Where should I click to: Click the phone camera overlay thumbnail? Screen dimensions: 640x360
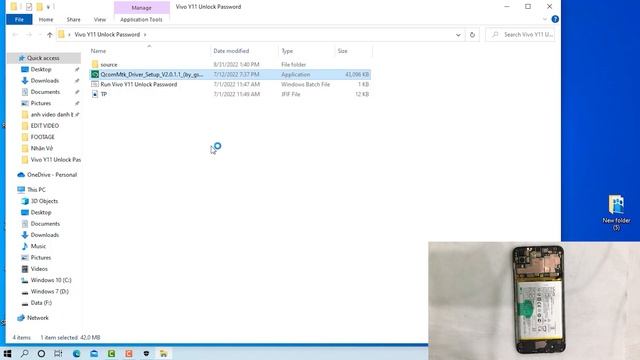click(534, 301)
